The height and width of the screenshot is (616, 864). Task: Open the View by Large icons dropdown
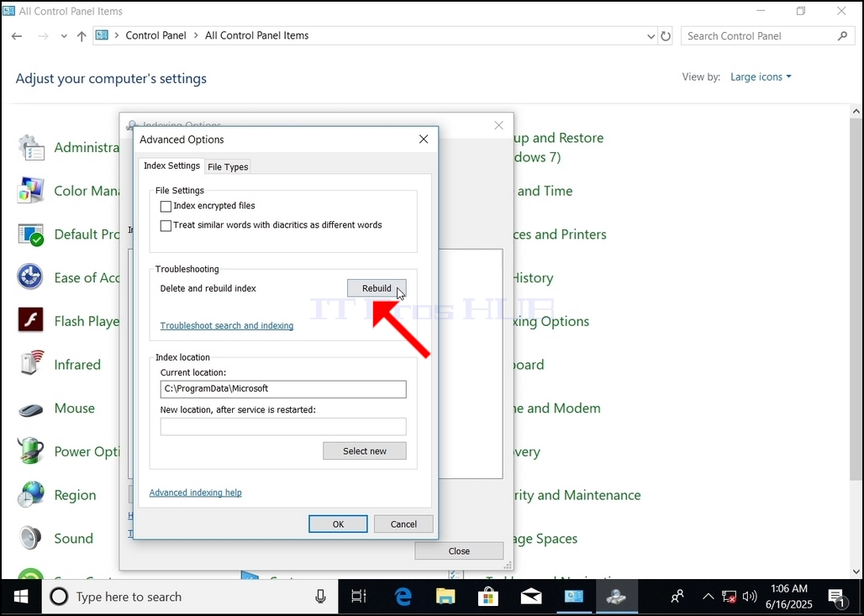761,77
